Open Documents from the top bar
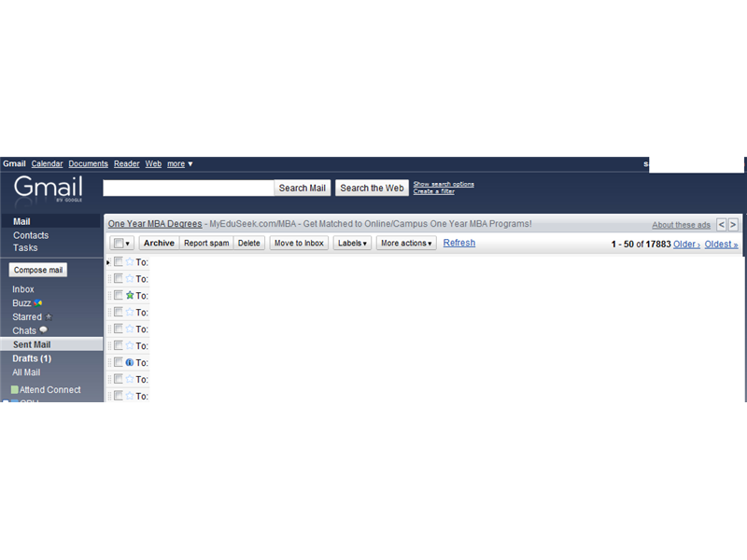The image size is (747, 560). coord(88,164)
